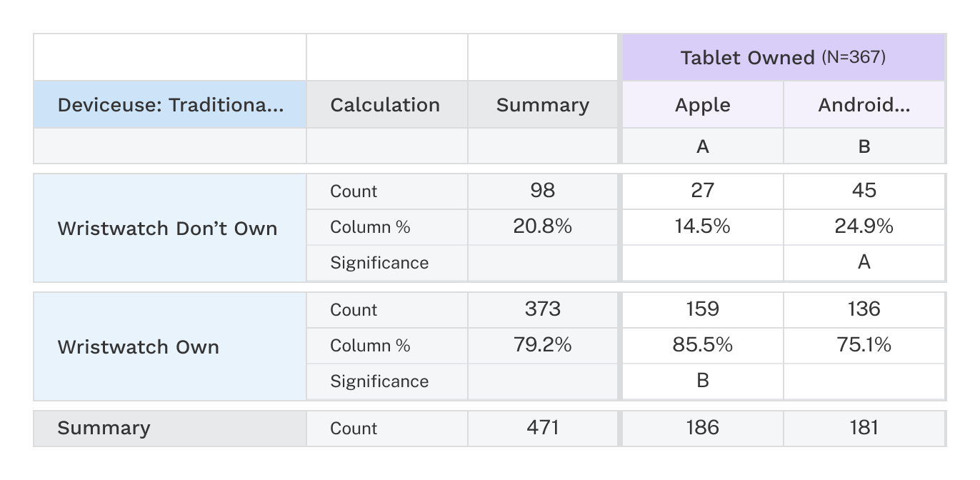Click the 24.9% Android percent cell

[x=864, y=226]
